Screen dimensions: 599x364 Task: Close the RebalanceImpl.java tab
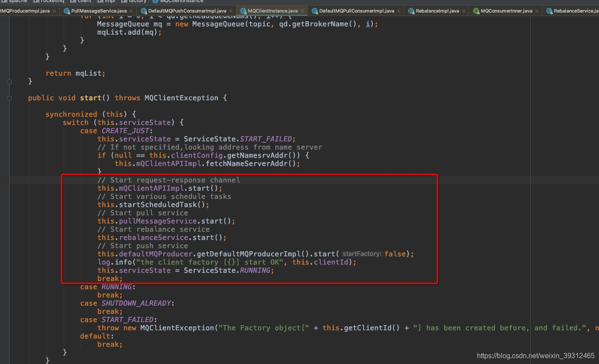[464, 11]
